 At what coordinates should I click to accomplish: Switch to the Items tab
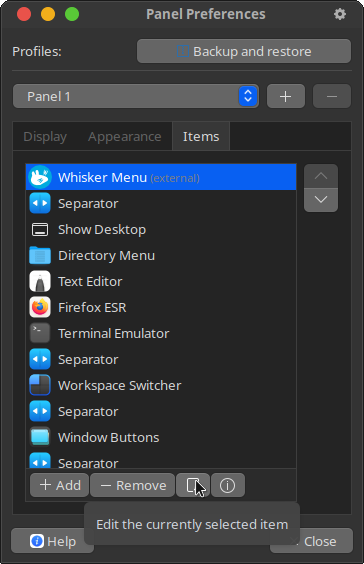point(201,137)
